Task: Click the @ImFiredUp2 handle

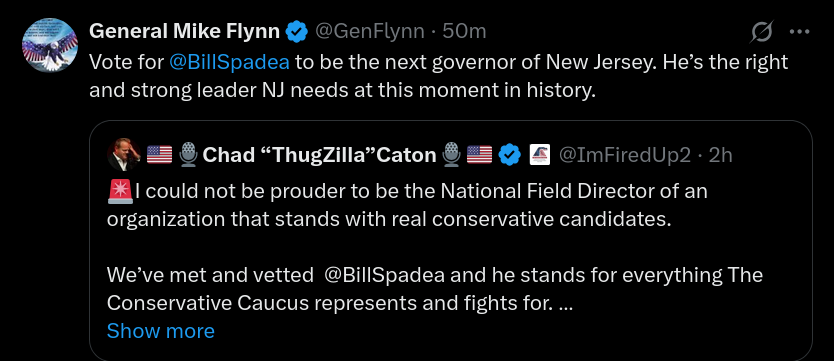Action: 624,155
